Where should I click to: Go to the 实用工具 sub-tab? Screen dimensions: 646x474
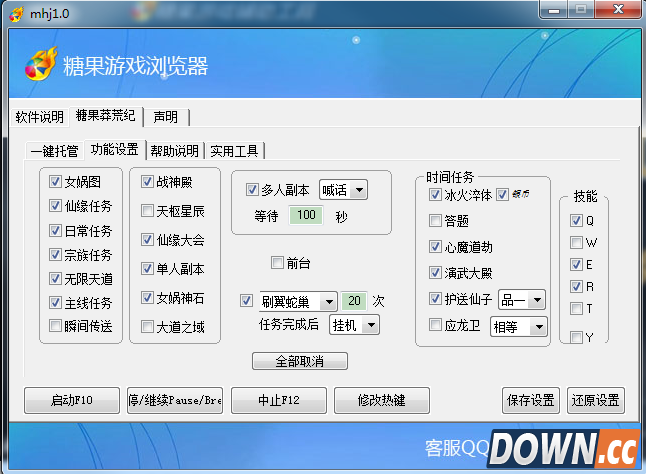(234, 151)
